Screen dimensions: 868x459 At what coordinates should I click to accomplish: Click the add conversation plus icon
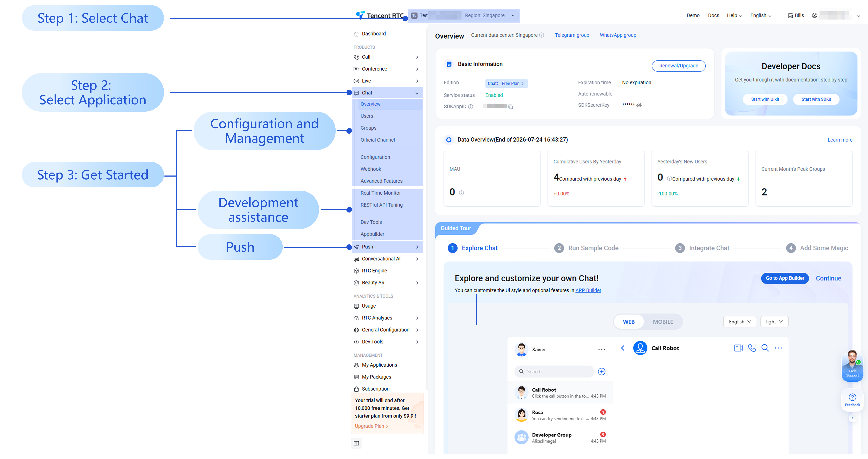pos(601,372)
